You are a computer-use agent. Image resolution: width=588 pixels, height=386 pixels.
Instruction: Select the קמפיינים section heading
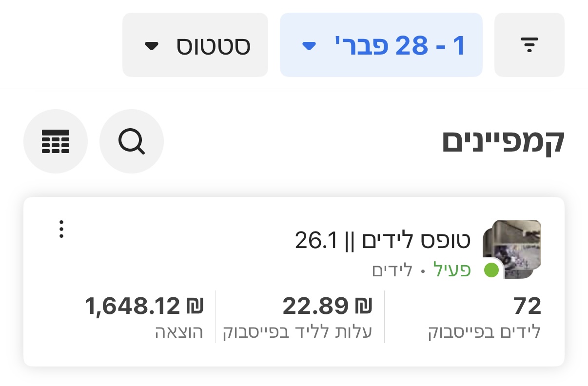[x=503, y=141]
